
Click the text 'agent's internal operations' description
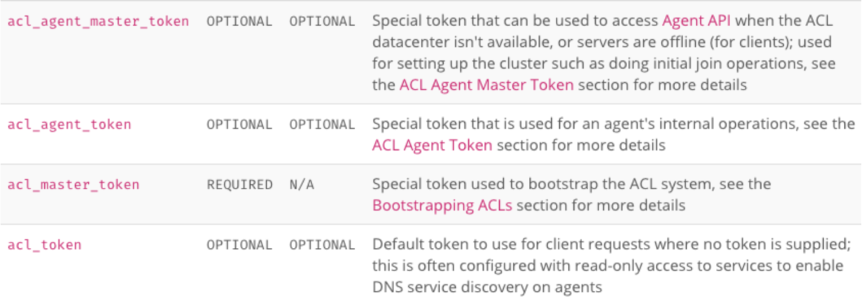point(613,135)
